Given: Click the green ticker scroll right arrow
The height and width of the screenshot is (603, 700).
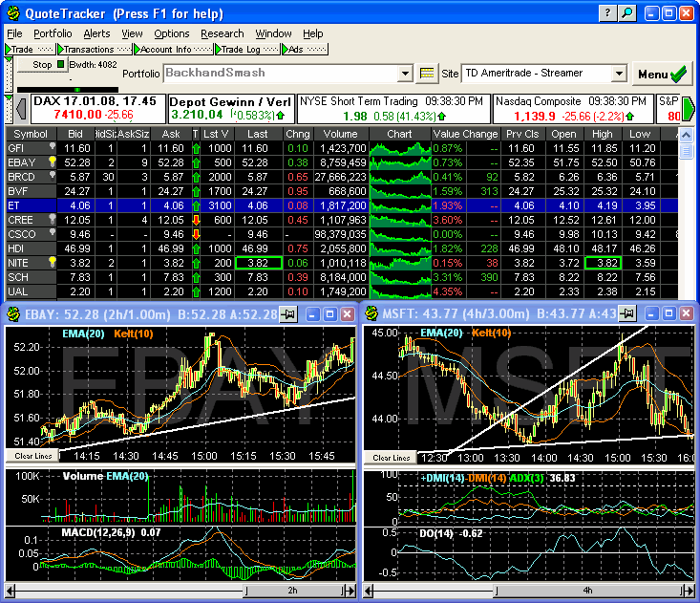Looking at the screenshot, I should tap(688, 109).
